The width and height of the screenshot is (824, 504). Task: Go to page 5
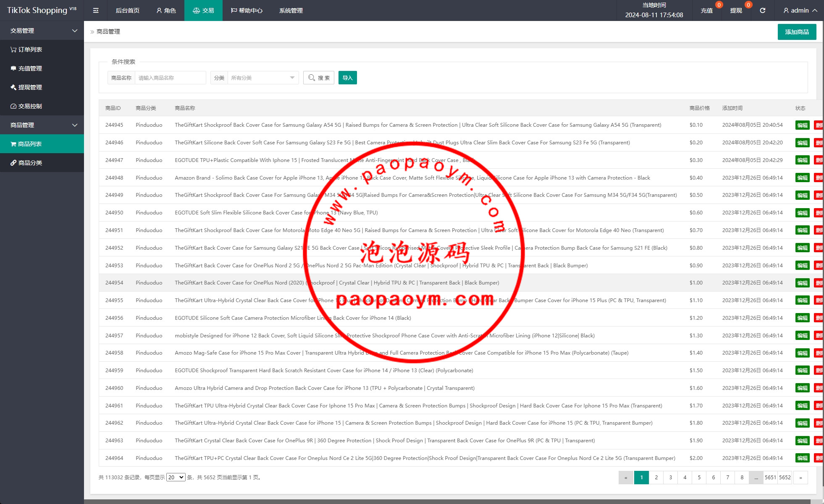[x=699, y=478]
